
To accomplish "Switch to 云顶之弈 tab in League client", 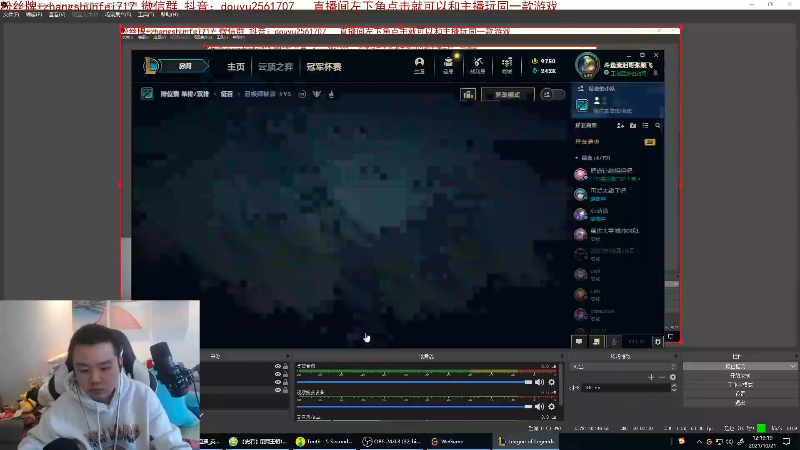I will click(x=276, y=67).
